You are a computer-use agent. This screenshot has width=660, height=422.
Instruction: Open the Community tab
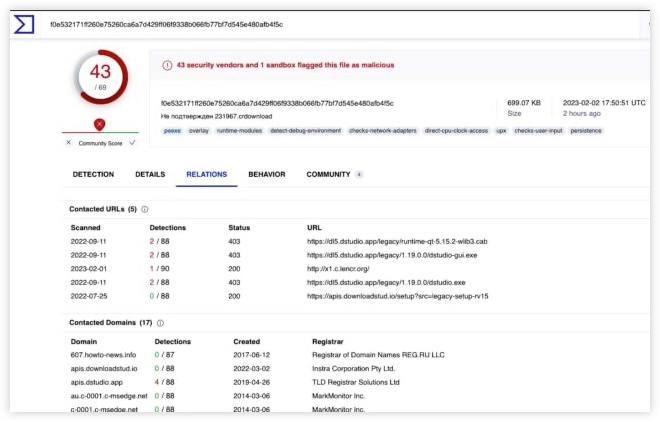328,174
